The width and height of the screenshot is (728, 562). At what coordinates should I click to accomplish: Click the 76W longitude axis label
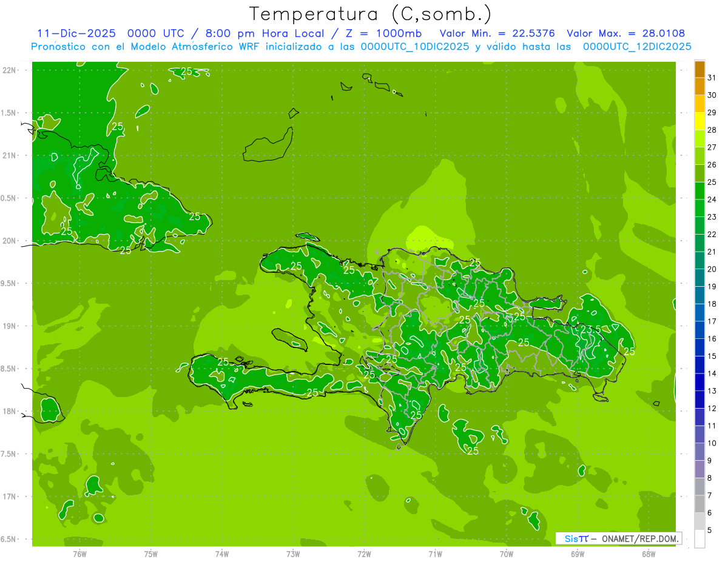point(79,554)
